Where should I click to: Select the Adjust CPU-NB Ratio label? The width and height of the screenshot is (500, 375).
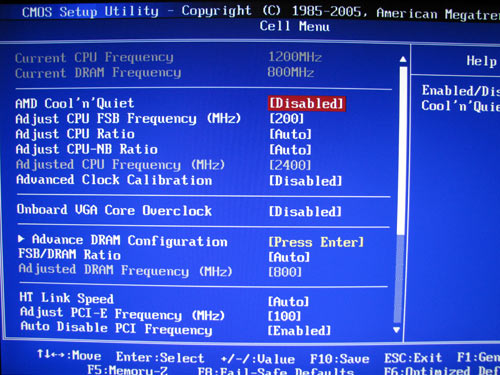click(87, 149)
